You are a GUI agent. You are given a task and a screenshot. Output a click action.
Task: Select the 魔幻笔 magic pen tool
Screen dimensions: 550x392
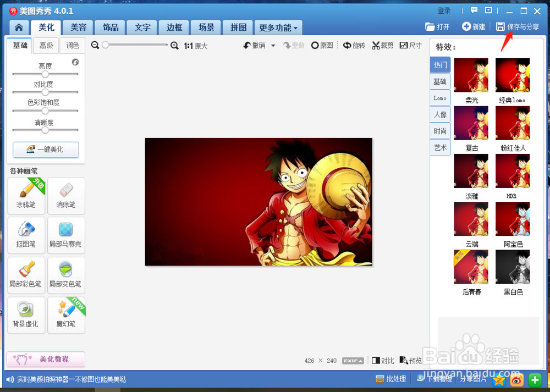click(66, 315)
